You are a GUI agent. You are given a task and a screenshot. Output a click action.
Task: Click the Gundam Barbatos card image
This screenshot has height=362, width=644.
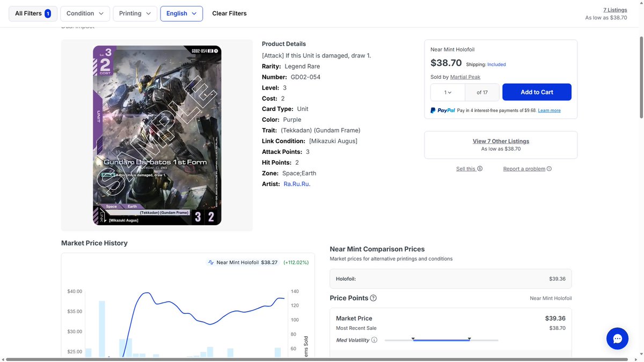coord(157,135)
